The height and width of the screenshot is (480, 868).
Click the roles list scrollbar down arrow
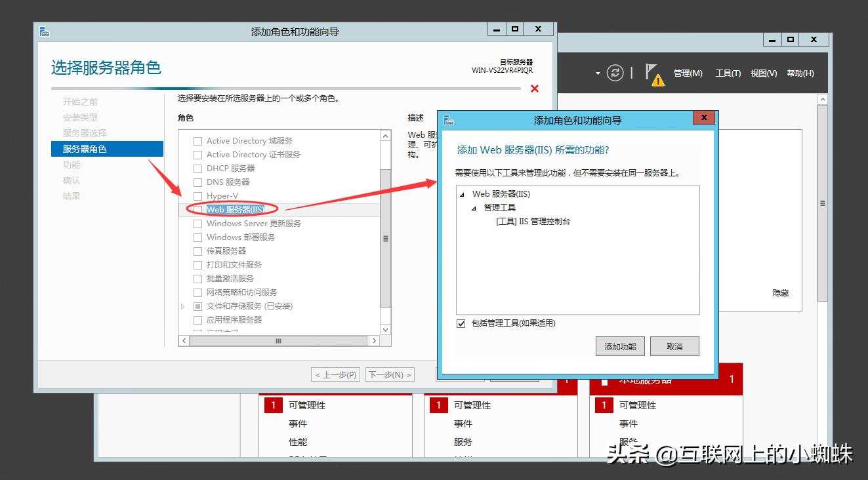tap(385, 329)
